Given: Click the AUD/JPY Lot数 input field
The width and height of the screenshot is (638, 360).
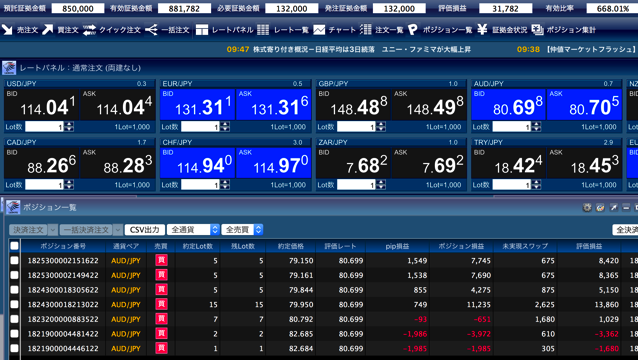Looking at the screenshot, I should (x=512, y=127).
